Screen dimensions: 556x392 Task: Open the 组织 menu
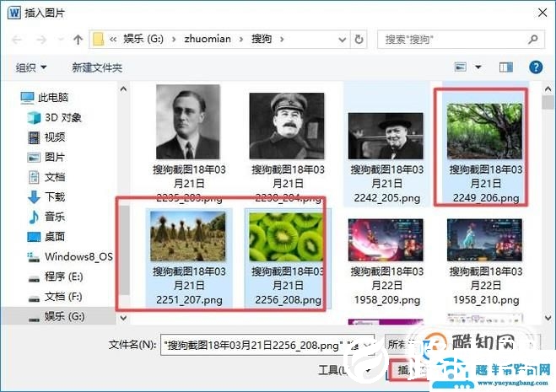31,67
